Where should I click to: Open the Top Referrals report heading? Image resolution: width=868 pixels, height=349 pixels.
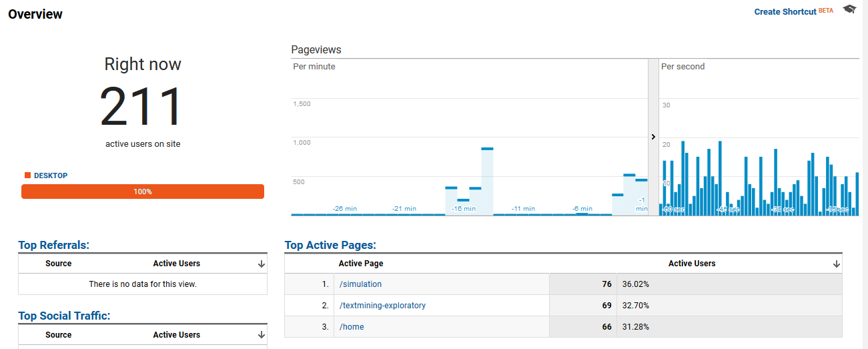[x=53, y=245]
